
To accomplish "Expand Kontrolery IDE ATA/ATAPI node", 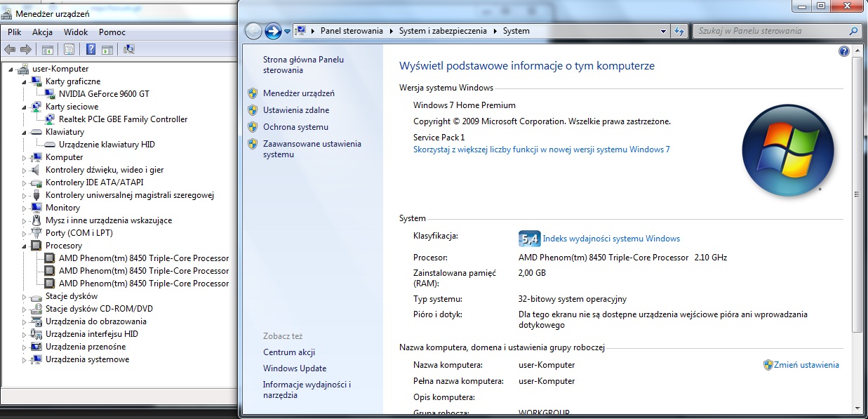I will [x=24, y=182].
